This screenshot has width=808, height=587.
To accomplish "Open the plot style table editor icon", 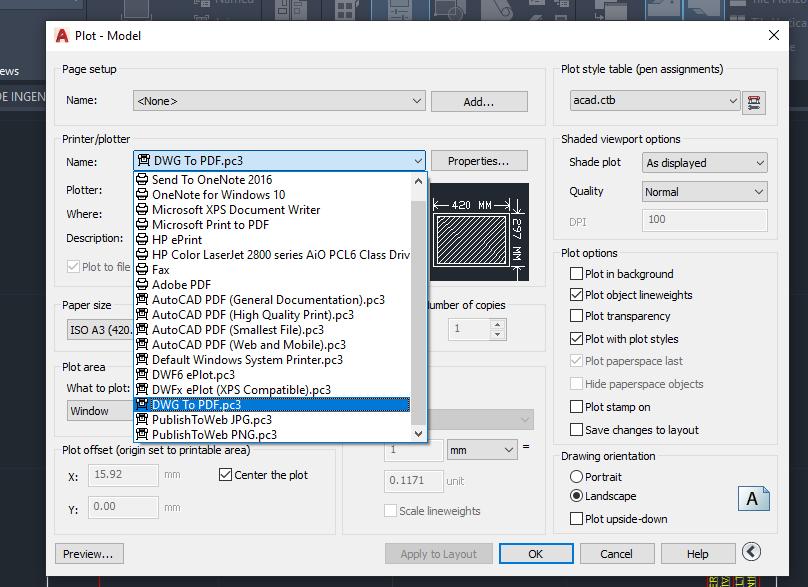I will (753, 102).
